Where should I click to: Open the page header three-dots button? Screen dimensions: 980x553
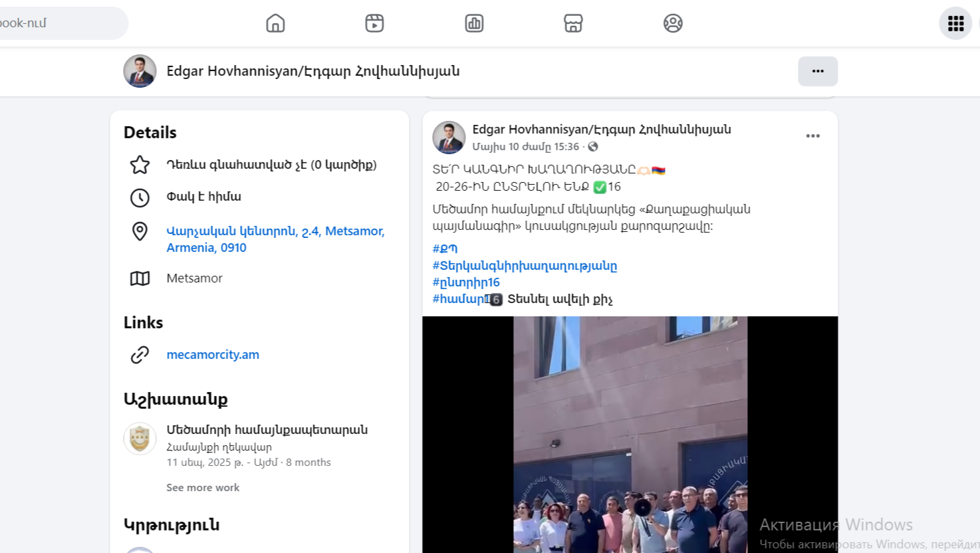818,71
